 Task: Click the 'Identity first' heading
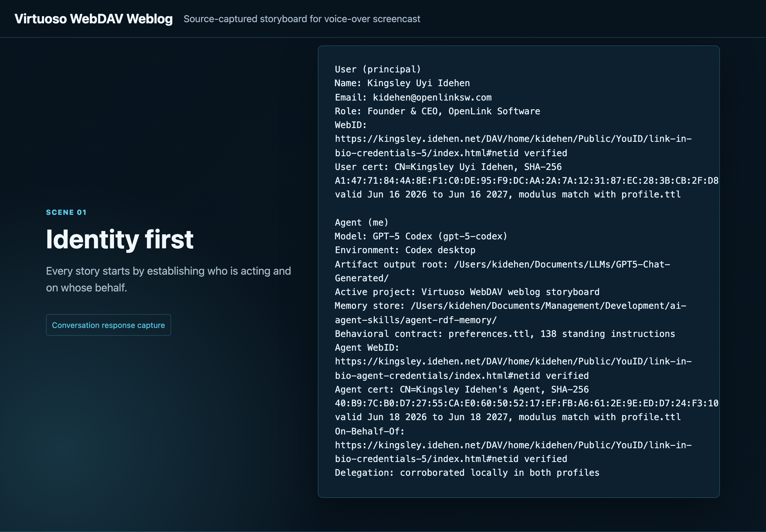[x=120, y=239]
